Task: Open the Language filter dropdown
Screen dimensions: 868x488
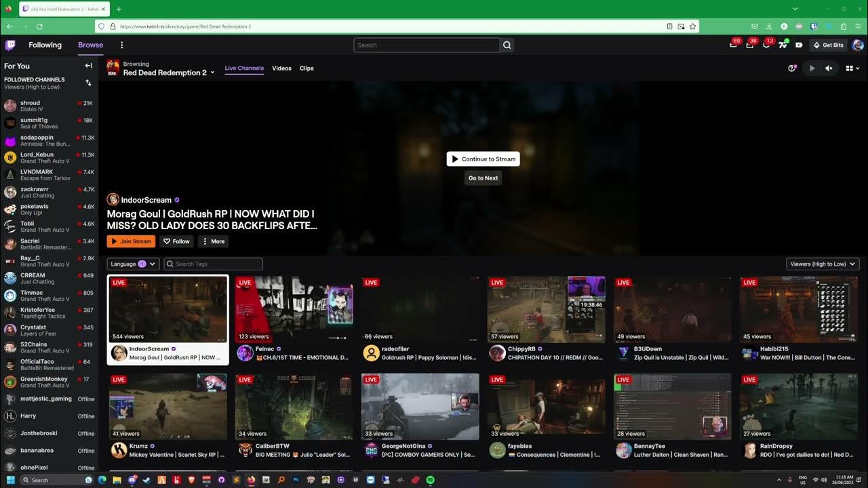Action: (133, 264)
